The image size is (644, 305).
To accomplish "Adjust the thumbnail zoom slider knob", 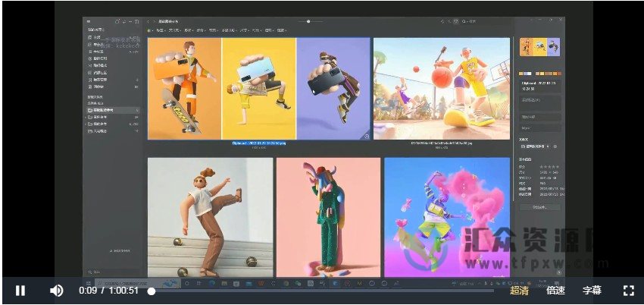I will point(308,21).
